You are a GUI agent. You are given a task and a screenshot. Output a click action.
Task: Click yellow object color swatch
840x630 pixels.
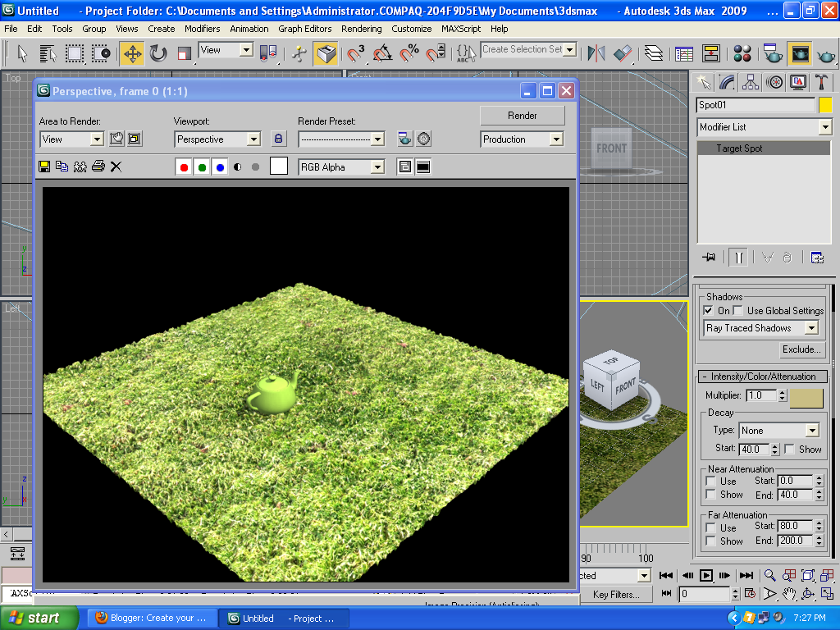(825, 105)
